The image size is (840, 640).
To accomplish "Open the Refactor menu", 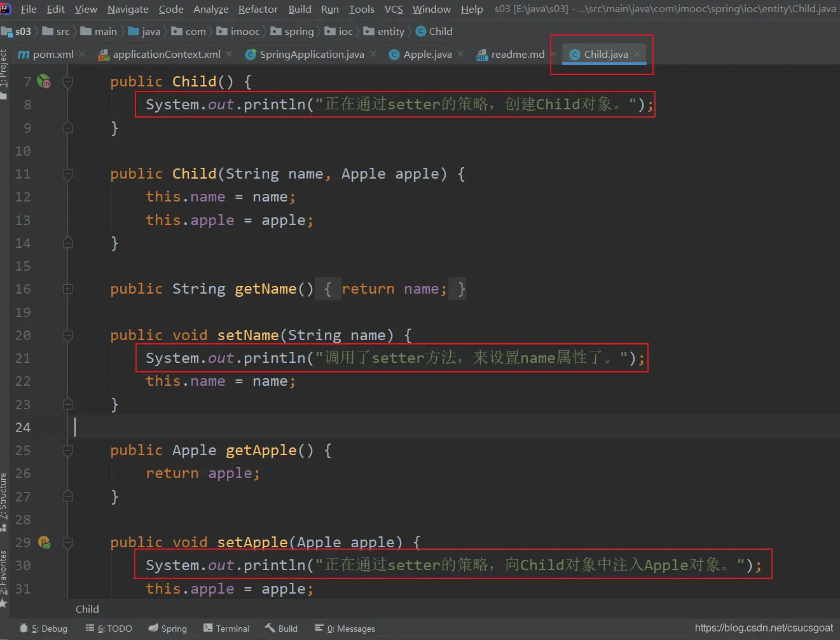I will click(x=258, y=9).
